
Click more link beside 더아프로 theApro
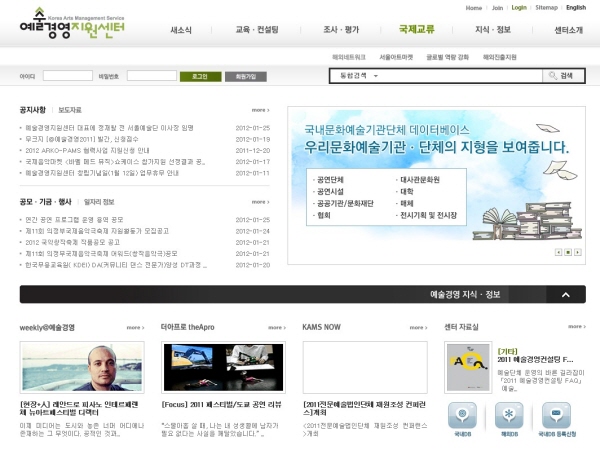[x=277, y=328]
